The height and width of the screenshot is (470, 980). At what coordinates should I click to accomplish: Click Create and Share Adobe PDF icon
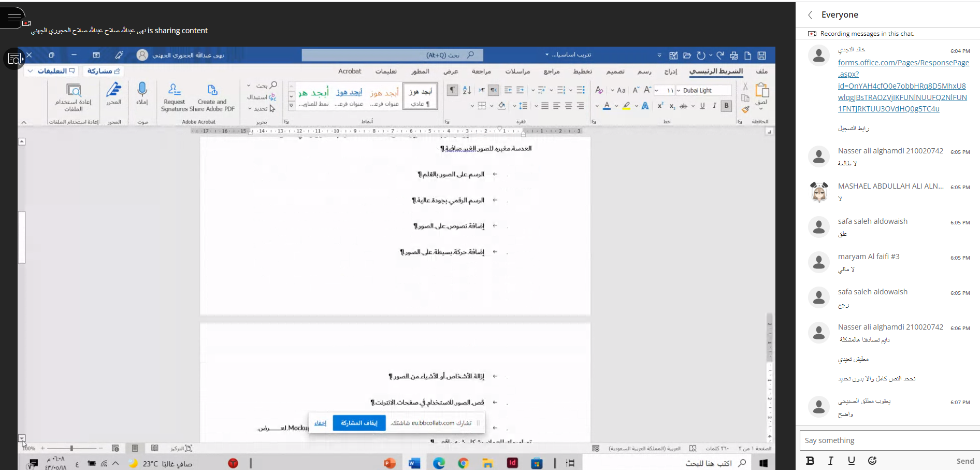[212, 90]
